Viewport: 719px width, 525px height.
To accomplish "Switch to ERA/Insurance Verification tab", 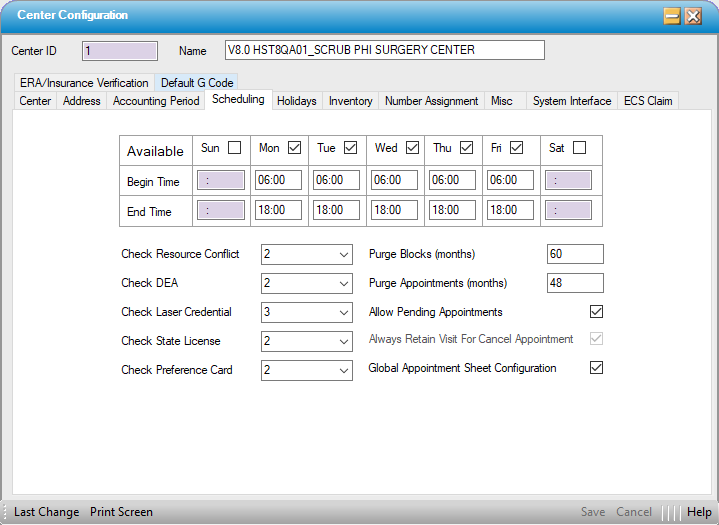I will tap(84, 83).
